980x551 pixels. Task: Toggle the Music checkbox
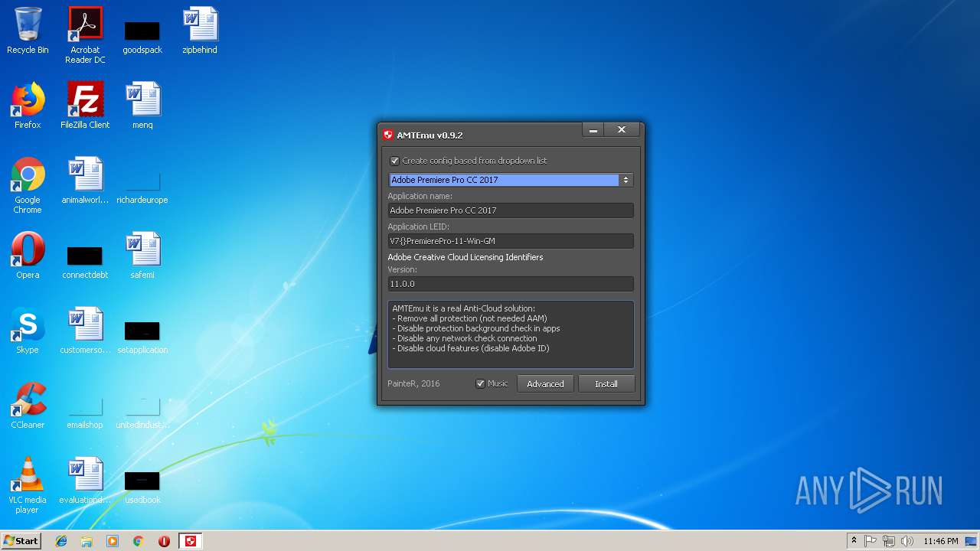pos(481,384)
